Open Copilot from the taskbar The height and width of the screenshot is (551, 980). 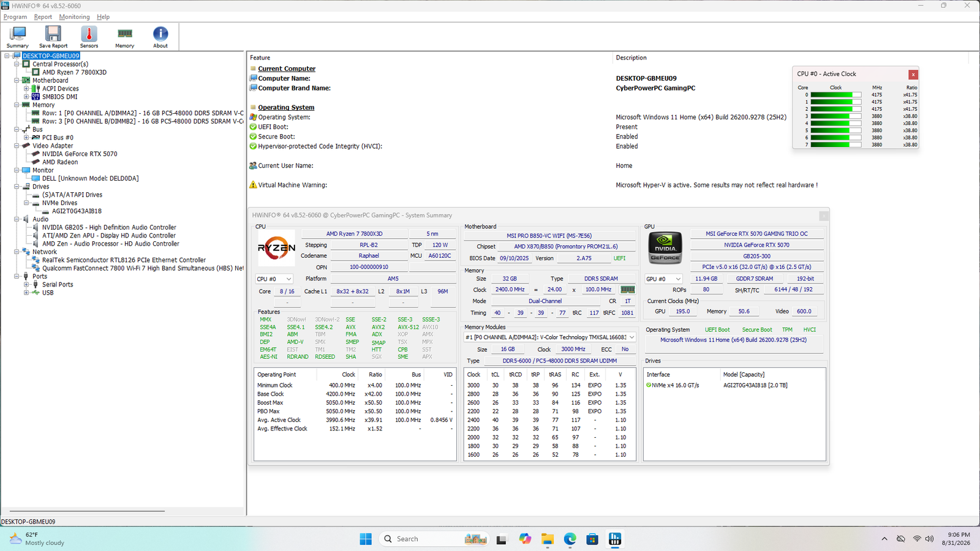(525, 539)
